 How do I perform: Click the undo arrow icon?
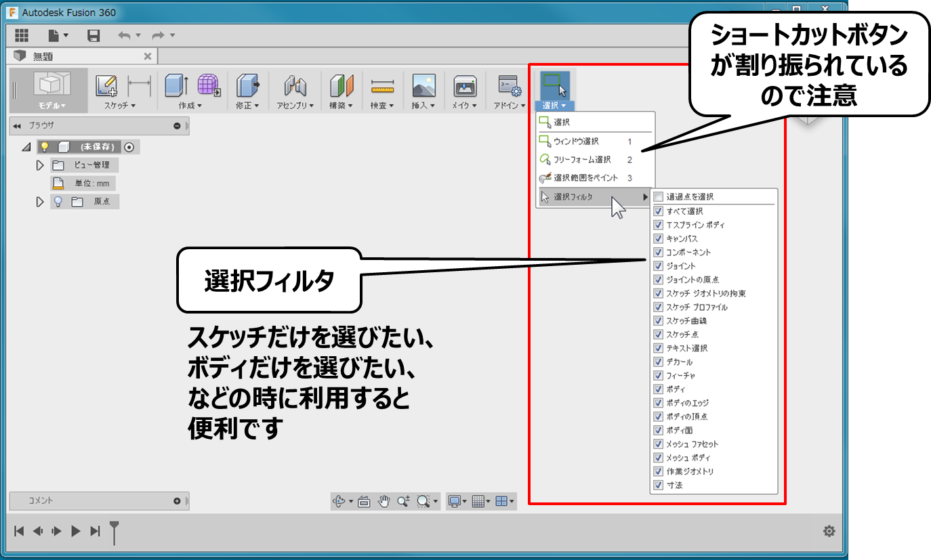coord(125,35)
